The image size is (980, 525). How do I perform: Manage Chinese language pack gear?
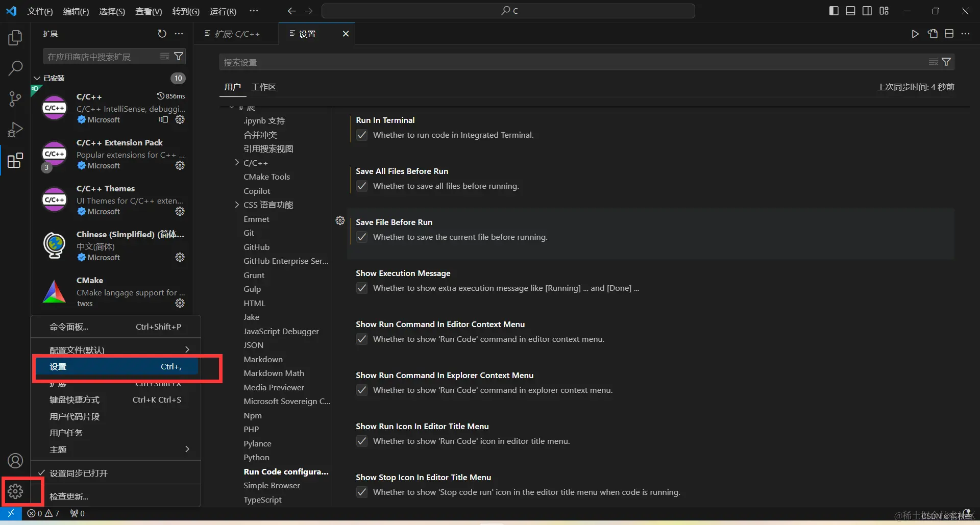click(x=180, y=257)
